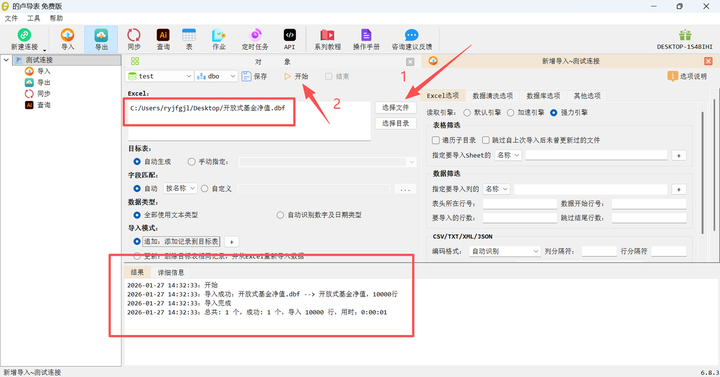Select 追加 import mode radio
720x377 pixels.
(137, 242)
